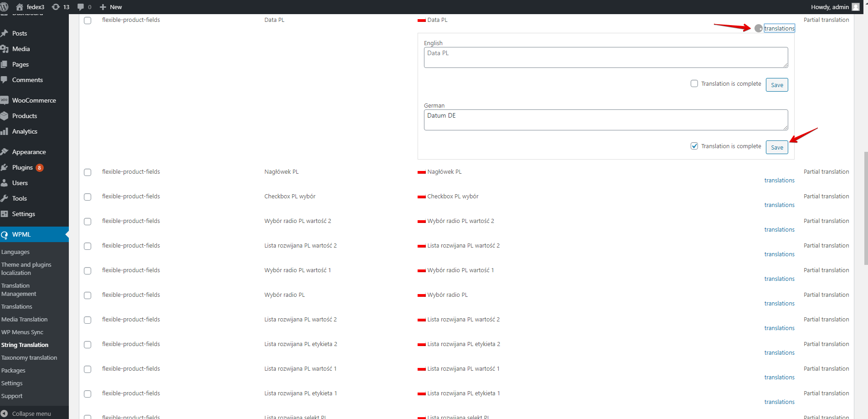Expand translations for Lista rozwijana PL etykieta 1

click(780, 402)
